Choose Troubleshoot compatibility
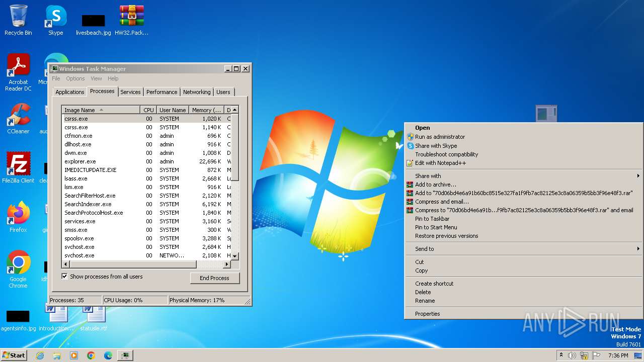644x362 pixels. [x=524, y=154]
